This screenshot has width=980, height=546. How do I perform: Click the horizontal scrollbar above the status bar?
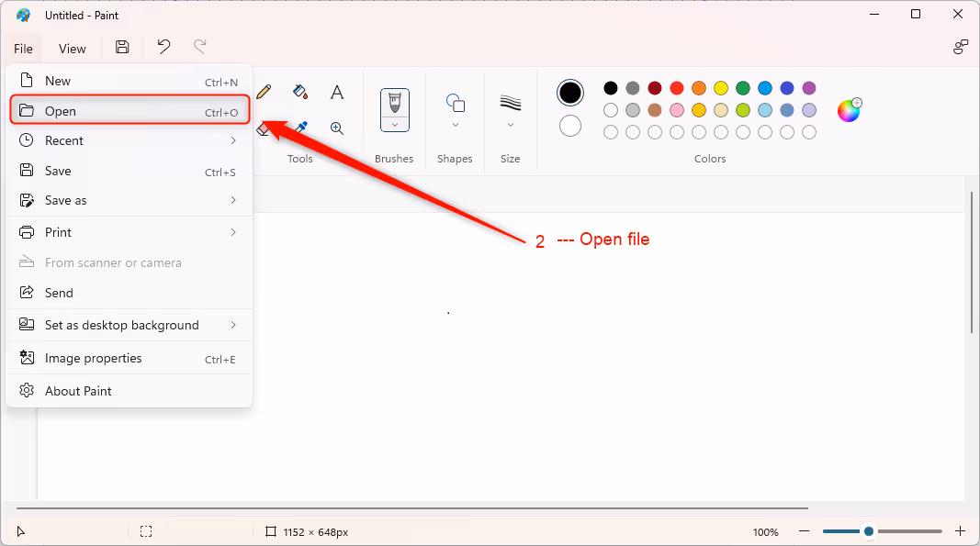(x=412, y=508)
